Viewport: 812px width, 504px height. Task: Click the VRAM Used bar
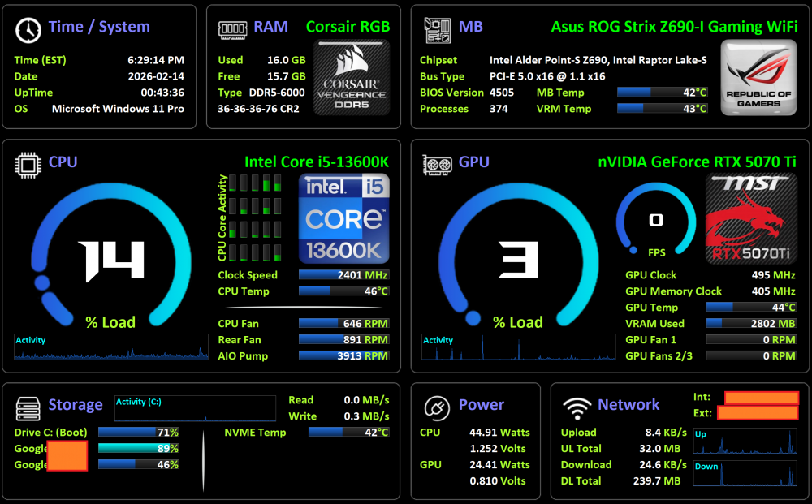750,324
